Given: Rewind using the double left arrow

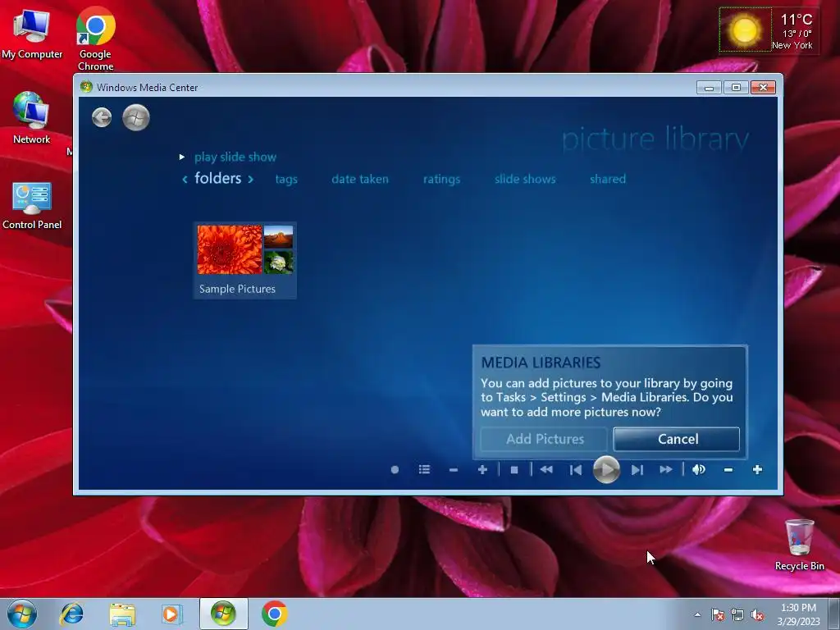Looking at the screenshot, I should pyautogui.click(x=546, y=470).
